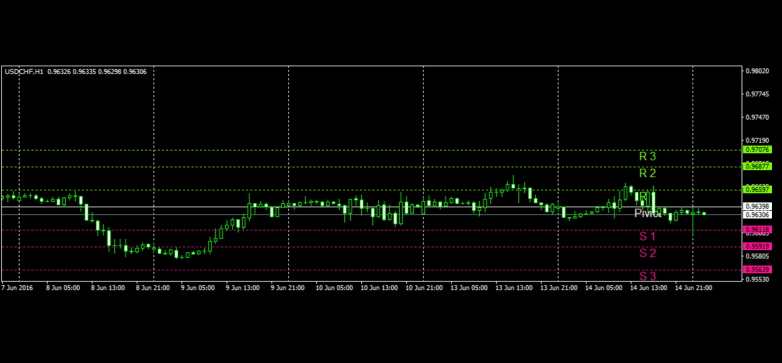
Task: Click the pink 0.95639 price tag
Action: pyautogui.click(x=758, y=269)
